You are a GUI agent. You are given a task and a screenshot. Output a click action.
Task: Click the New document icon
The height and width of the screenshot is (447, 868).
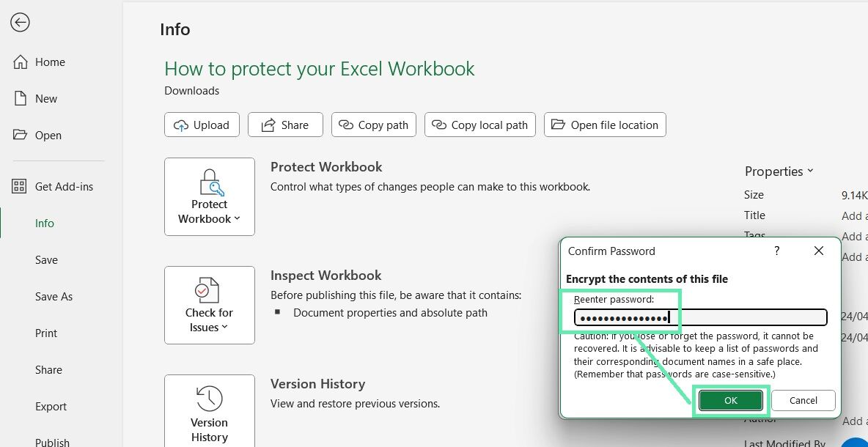[x=20, y=98]
